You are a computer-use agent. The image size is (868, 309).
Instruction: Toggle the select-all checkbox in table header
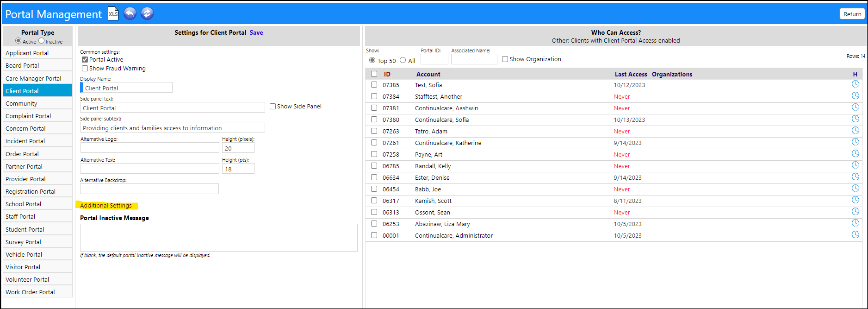click(x=374, y=74)
